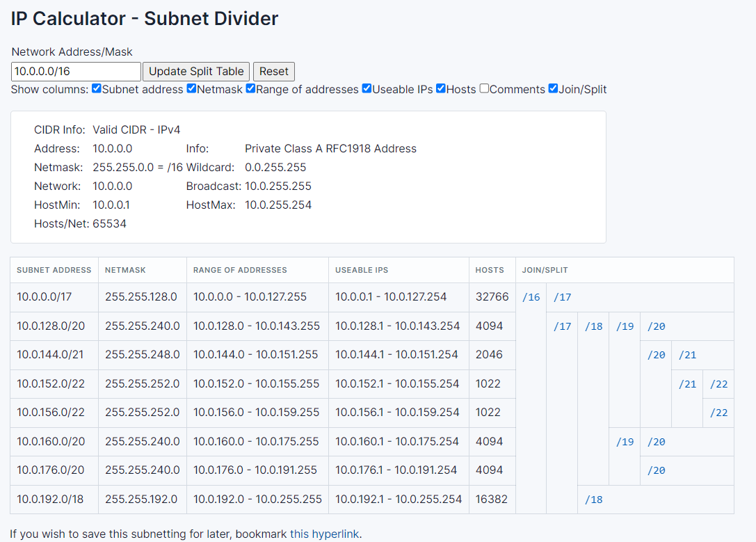Click range 10.0.192.0 - 10.0.255.255

pyautogui.click(x=257, y=499)
